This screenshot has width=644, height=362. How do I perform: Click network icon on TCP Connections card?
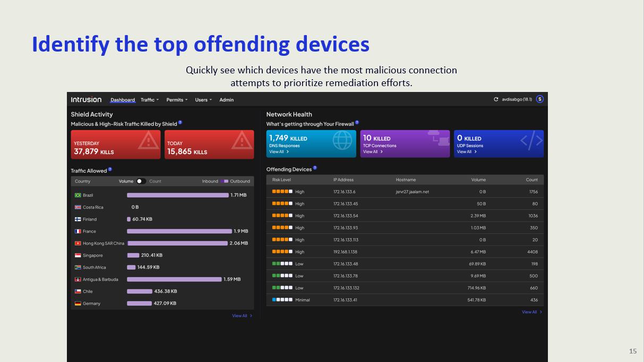[x=439, y=137]
